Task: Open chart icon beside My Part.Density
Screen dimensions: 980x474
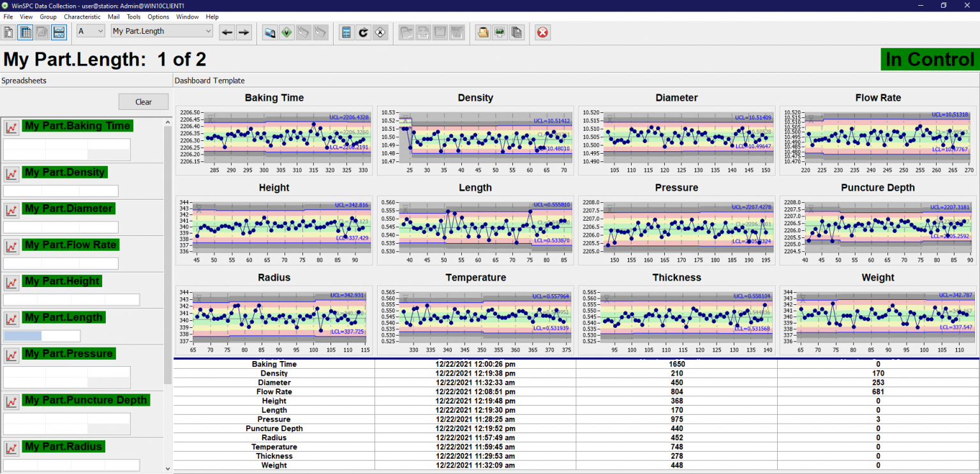Action: point(11,174)
